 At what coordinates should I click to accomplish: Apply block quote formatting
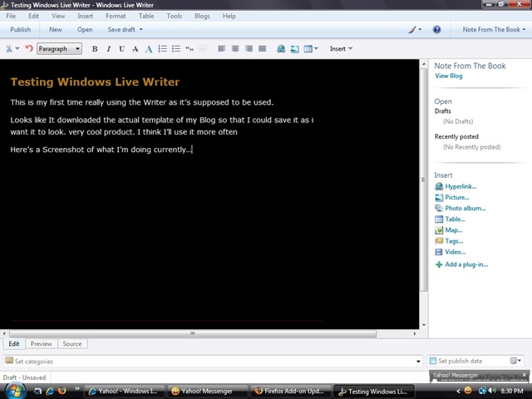point(190,48)
